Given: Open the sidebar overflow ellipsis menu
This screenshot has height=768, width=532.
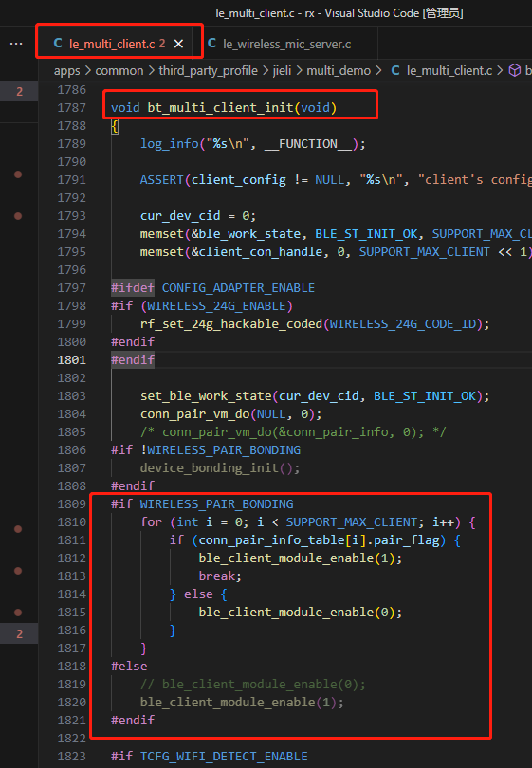Looking at the screenshot, I should point(16,44).
